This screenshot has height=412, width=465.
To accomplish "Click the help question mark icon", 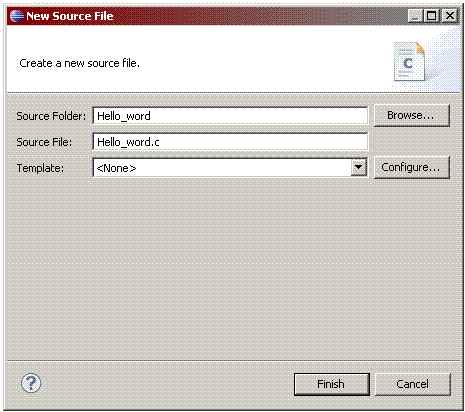I will pos(31,383).
